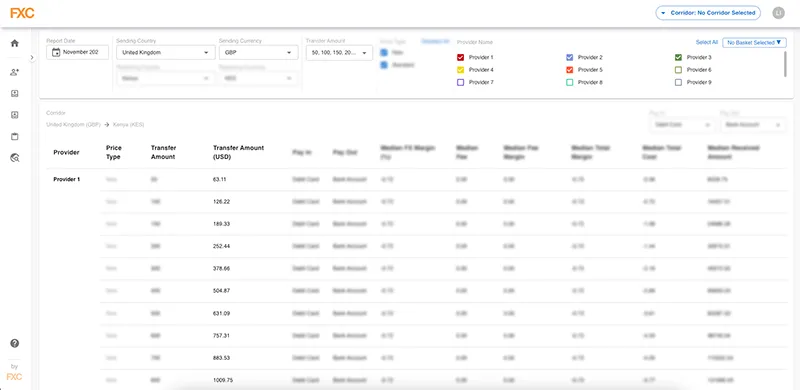
Task: Open the Receiving Currency dropdown
Action: pyautogui.click(x=259, y=78)
